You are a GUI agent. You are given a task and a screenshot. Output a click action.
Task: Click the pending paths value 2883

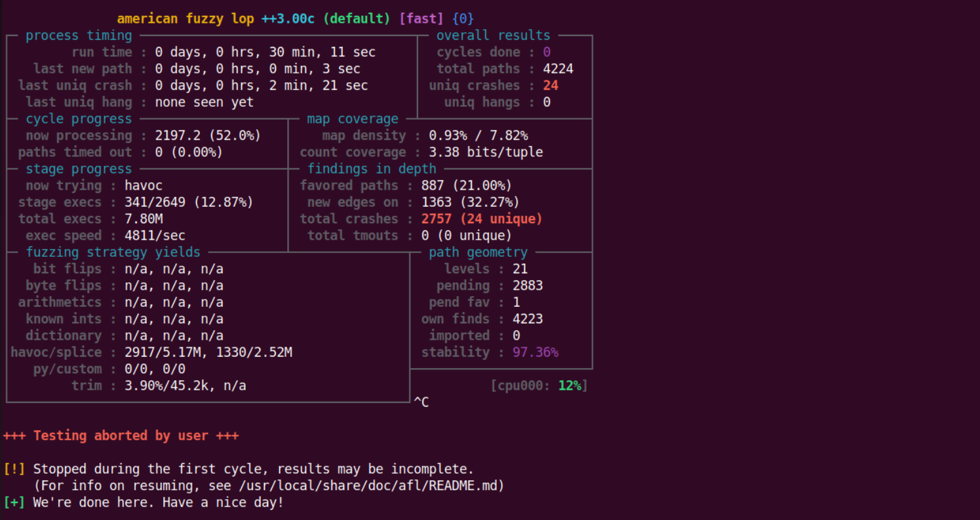tap(527, 285)
